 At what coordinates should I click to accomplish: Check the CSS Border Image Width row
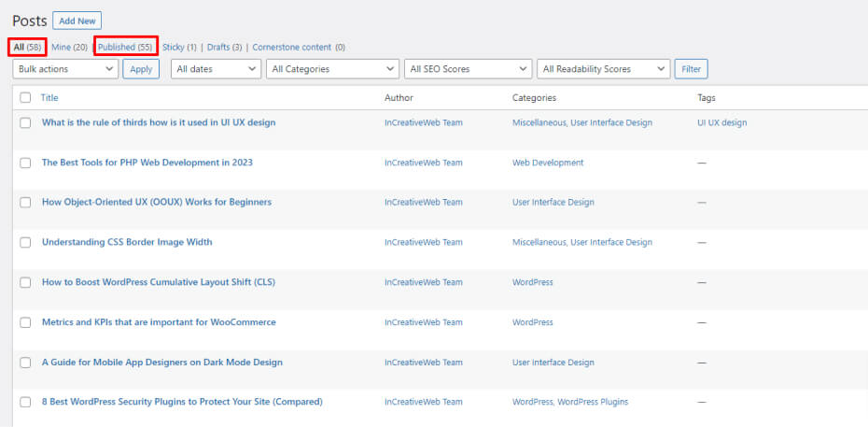click(x=25, y=243)
